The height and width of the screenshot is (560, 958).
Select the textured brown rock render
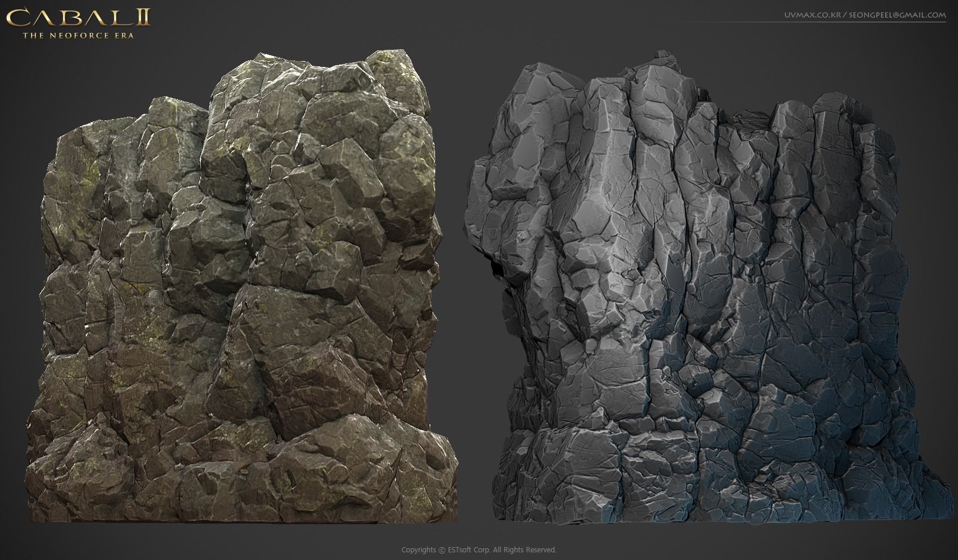241,294
